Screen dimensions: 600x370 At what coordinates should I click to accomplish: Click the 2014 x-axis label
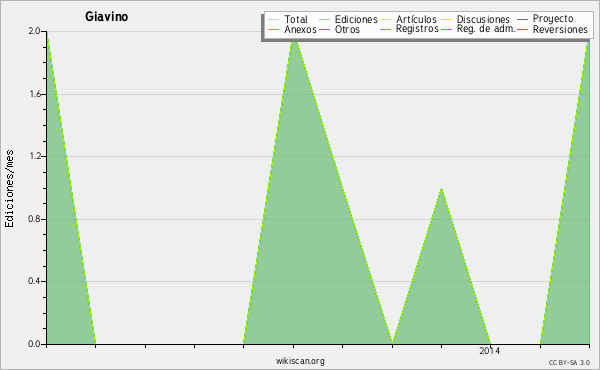pyautogui.click(x=489, y=350)
